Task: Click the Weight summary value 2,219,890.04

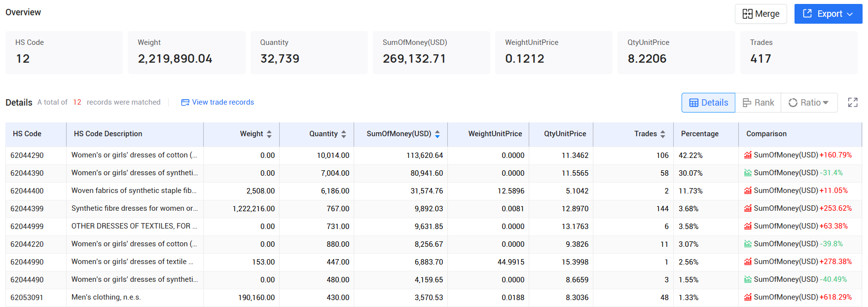Action: point(175,59)
